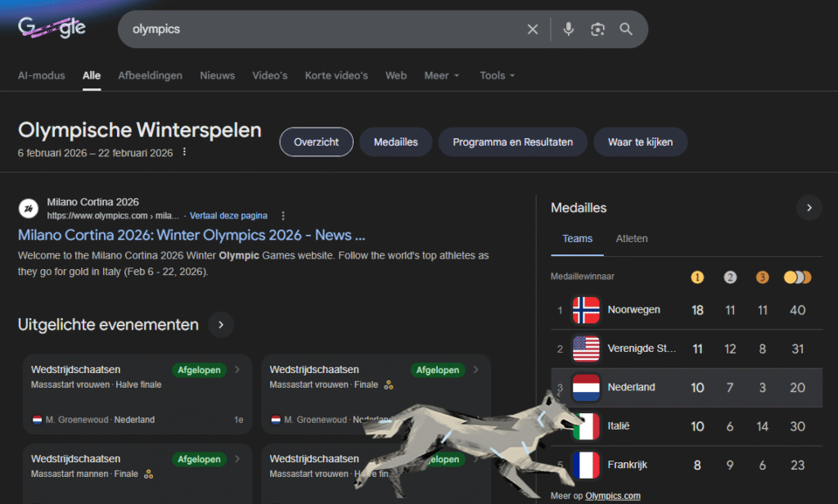Click the Norway flag icon

[586, 310]
